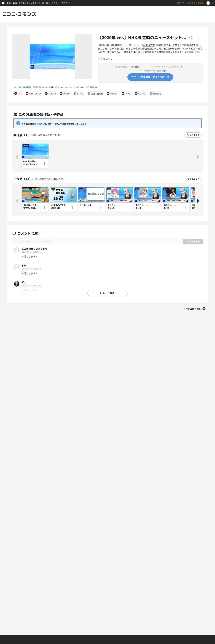Screen dimensions: 215x644
Task: Expand comments with もっと見る button
Action: point(107,293)
